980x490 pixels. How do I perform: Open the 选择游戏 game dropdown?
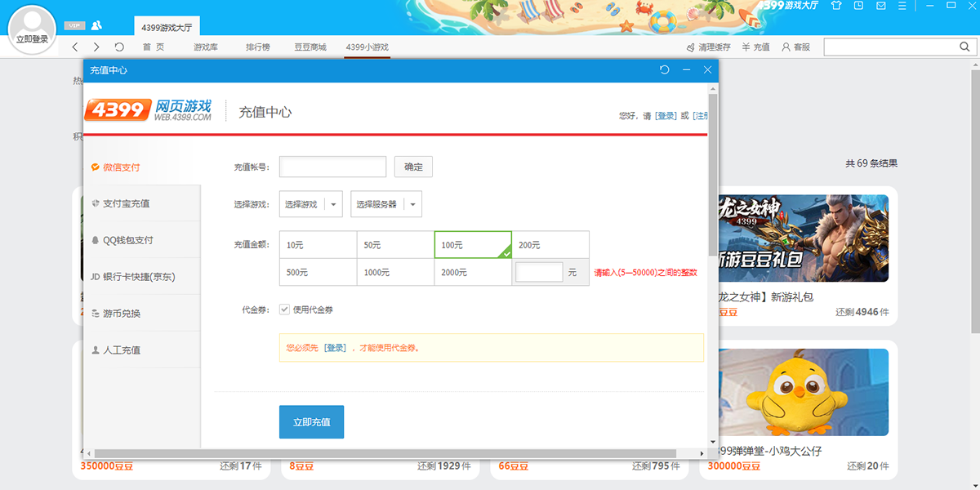310,203
